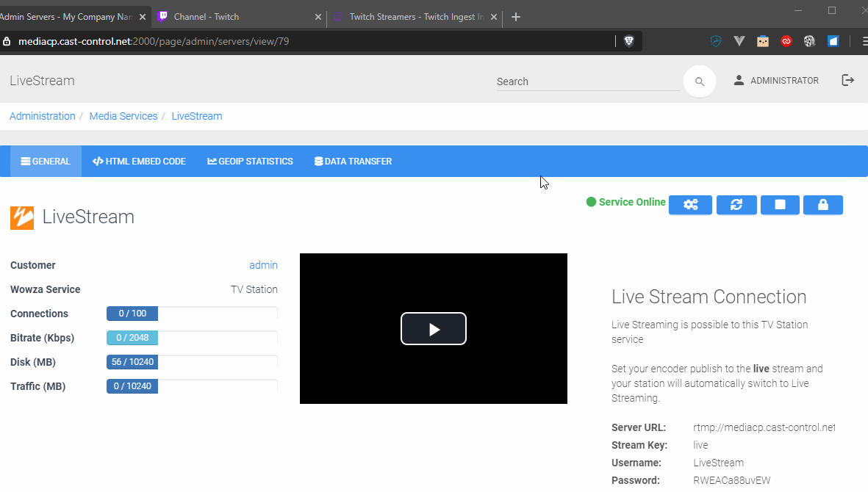Click the LiveStream breadcrumb link
The width and height of the screenshot is (868, 492).
click(196, 116)
